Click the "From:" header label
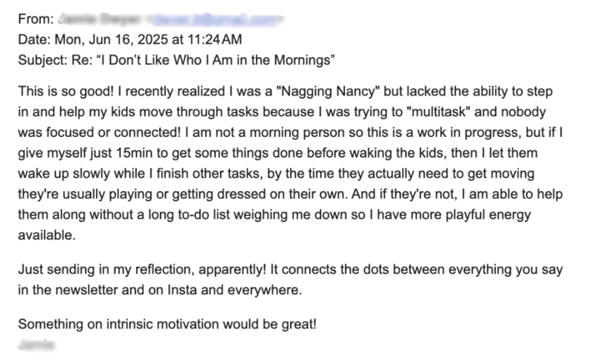Viewport: 592px width, 364px height. (x=36, y=19)
